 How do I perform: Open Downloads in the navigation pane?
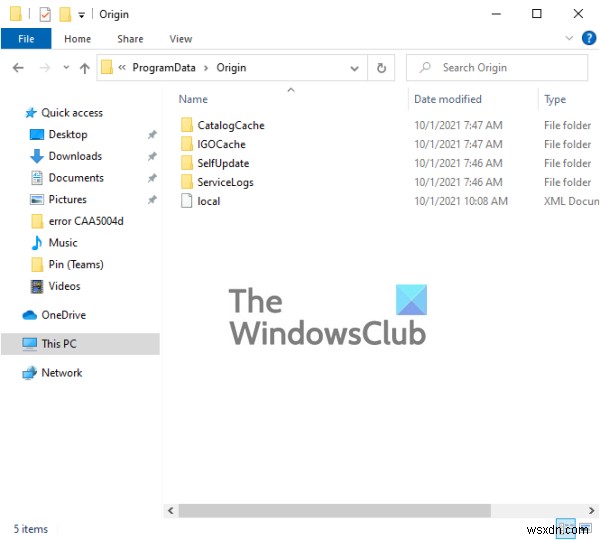click(75, 156)
